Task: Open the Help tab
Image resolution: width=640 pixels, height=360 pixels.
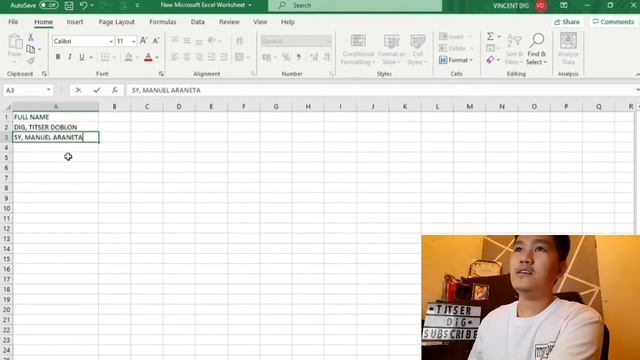Action: pos(288,22)
